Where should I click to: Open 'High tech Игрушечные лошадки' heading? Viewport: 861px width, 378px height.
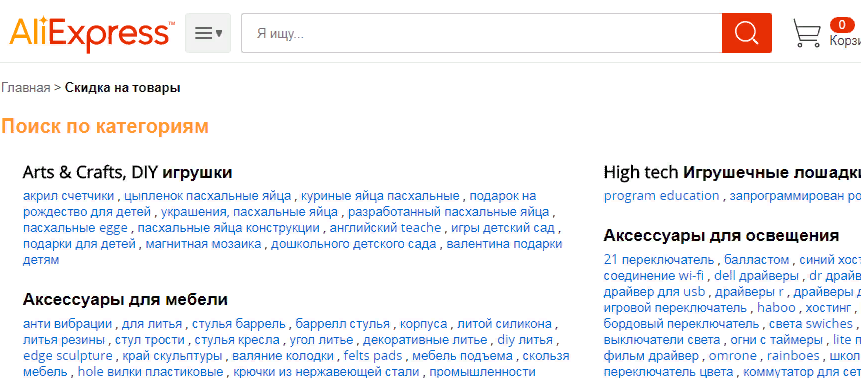(732, 173)
